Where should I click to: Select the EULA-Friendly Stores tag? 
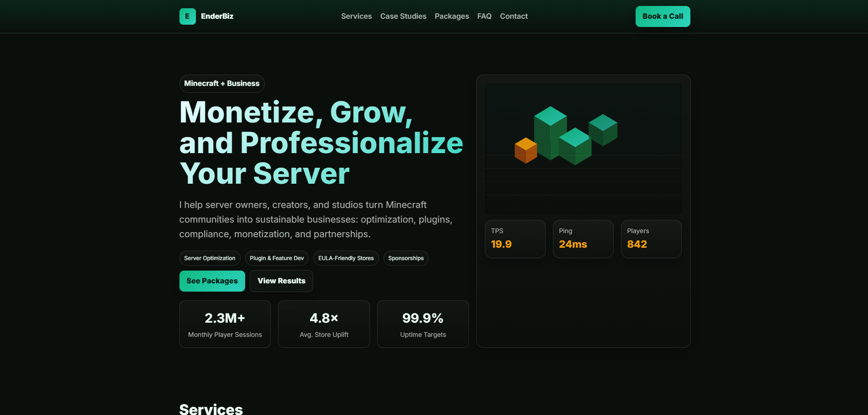[x=346, y=258]
